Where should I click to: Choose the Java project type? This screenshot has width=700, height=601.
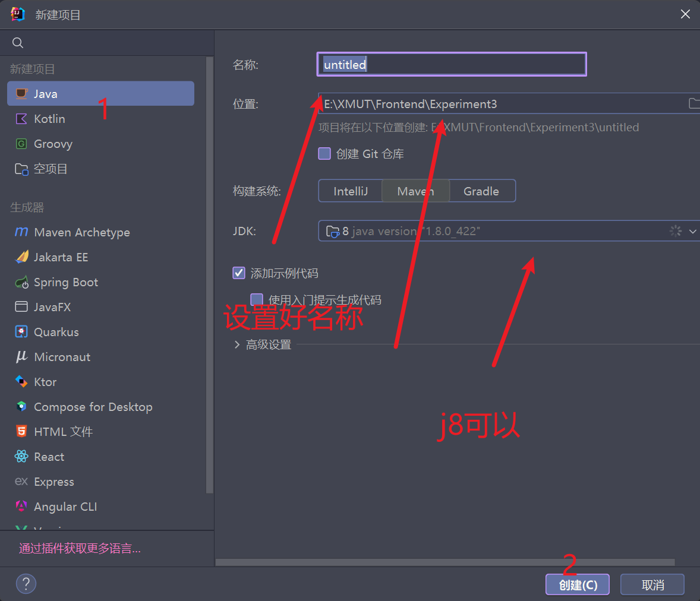click(x=100, y=94)
